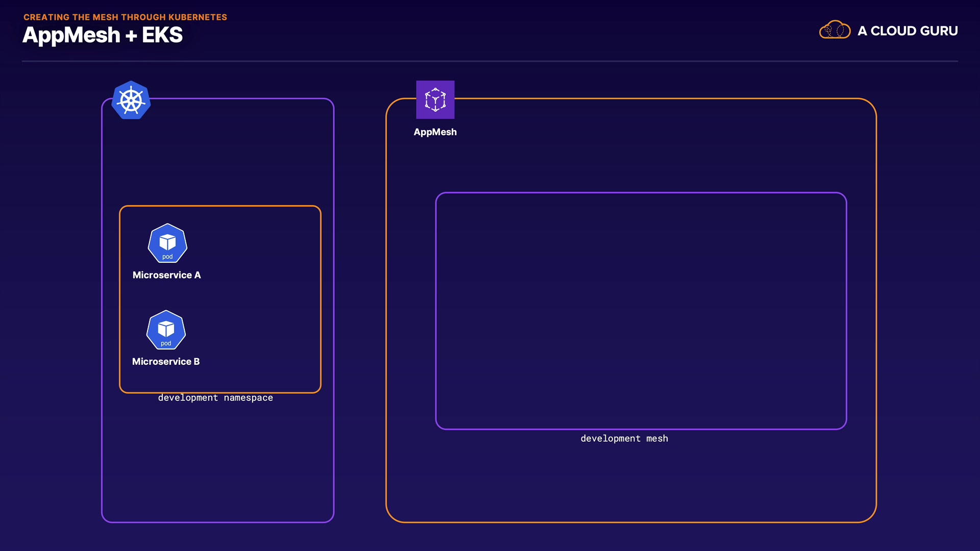Click the "A CLOUD GURU" brand text
This screenshot has width=980, height=551.
click(908, 31)
